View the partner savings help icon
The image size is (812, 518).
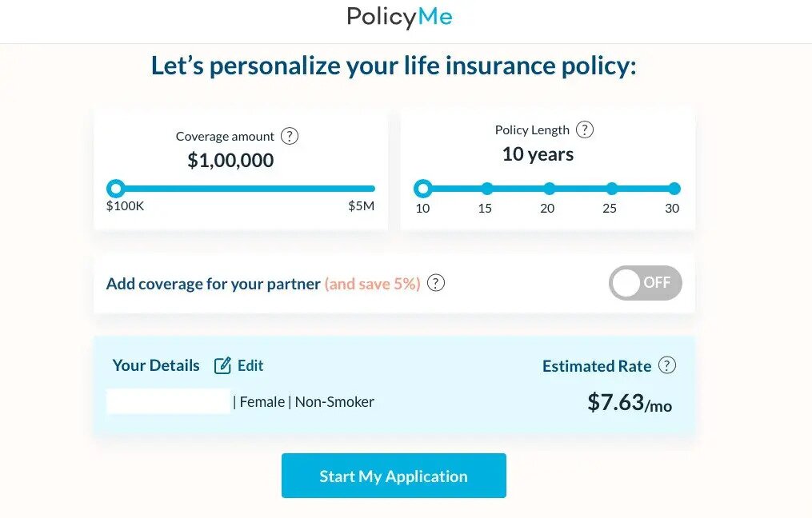click(436, 283)
